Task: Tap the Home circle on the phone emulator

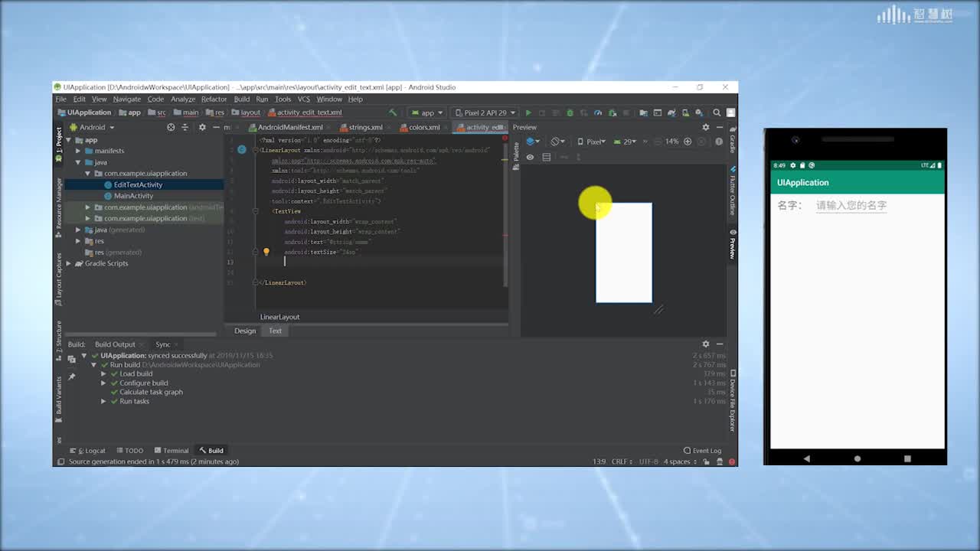Action: [x=857, y=458]
